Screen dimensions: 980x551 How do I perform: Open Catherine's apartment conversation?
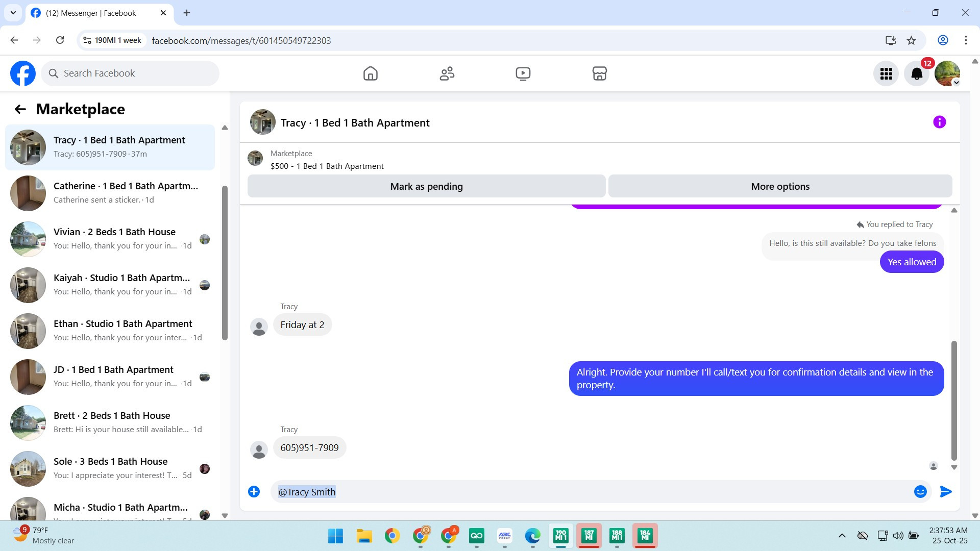(x=110, y=193)
